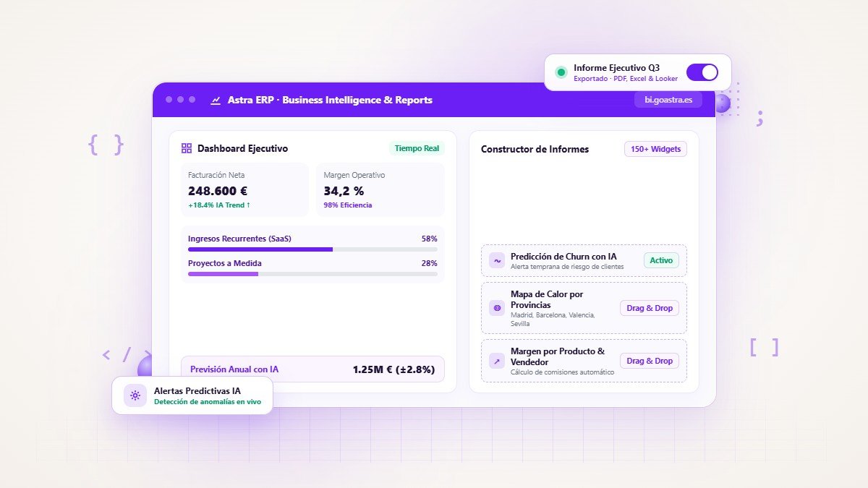Viewport: 868px width, 488px height.
Task: Click the 150+ Widgets badge
Action: [655, 149]
